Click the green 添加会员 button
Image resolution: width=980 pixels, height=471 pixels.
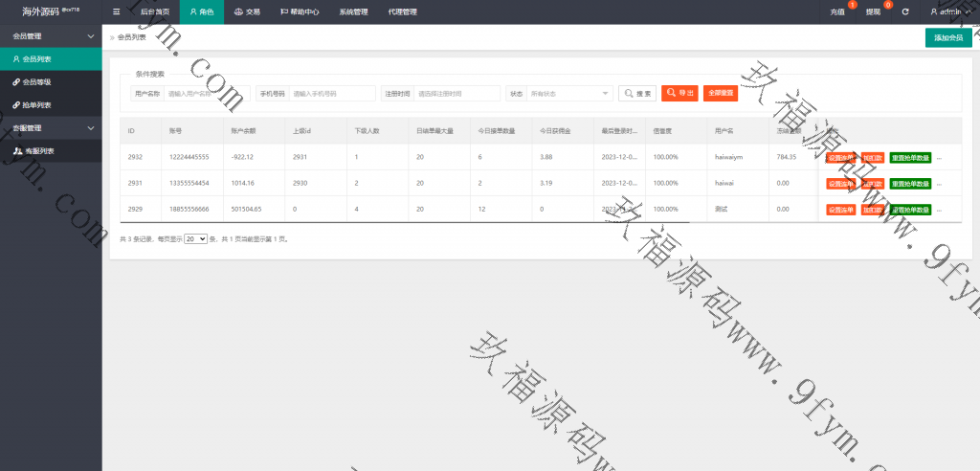pyautogui.click(x=947, y=37)
